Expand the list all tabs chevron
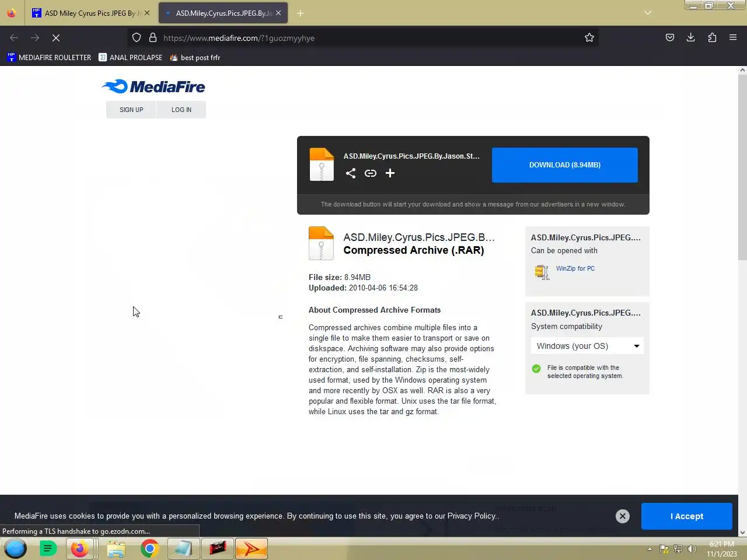The height and width of the screenshot is (560, 747). coord(648,13)
